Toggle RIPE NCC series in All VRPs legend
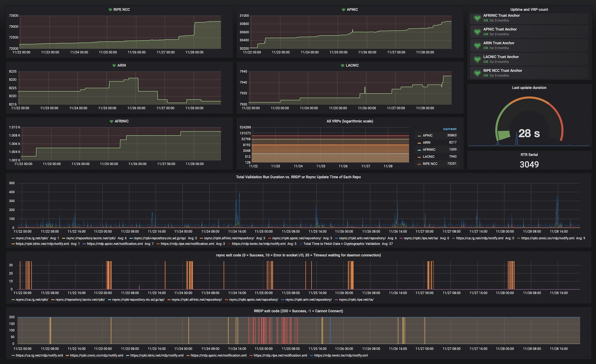This screenshot has width=596, height=364. [x=430, y=164]
